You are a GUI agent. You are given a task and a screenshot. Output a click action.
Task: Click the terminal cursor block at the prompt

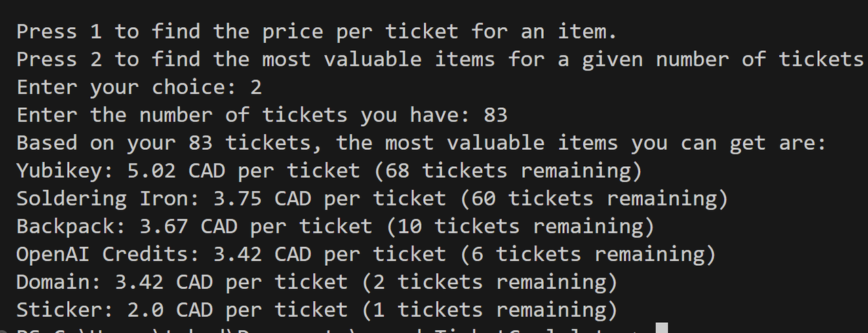662,328
